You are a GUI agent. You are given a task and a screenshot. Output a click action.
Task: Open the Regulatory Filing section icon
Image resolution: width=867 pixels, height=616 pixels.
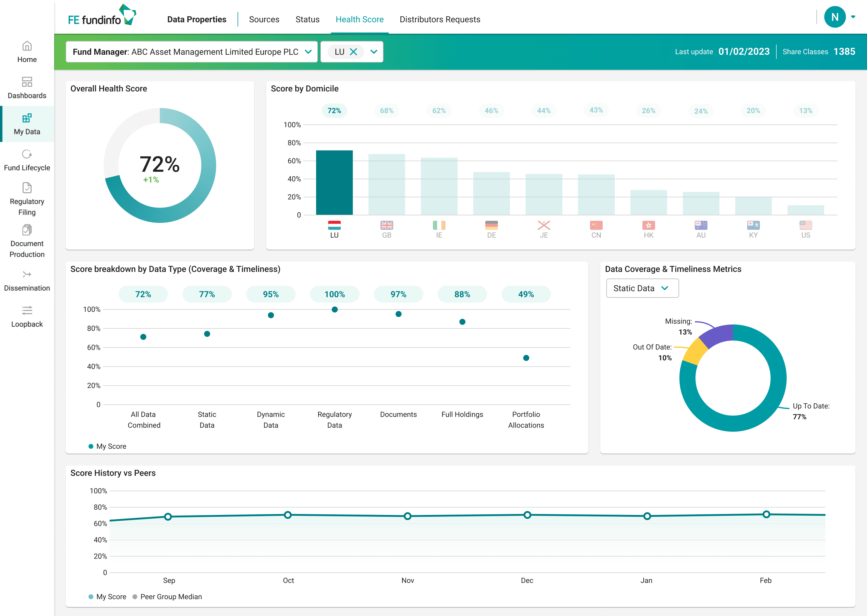[27, 188]
